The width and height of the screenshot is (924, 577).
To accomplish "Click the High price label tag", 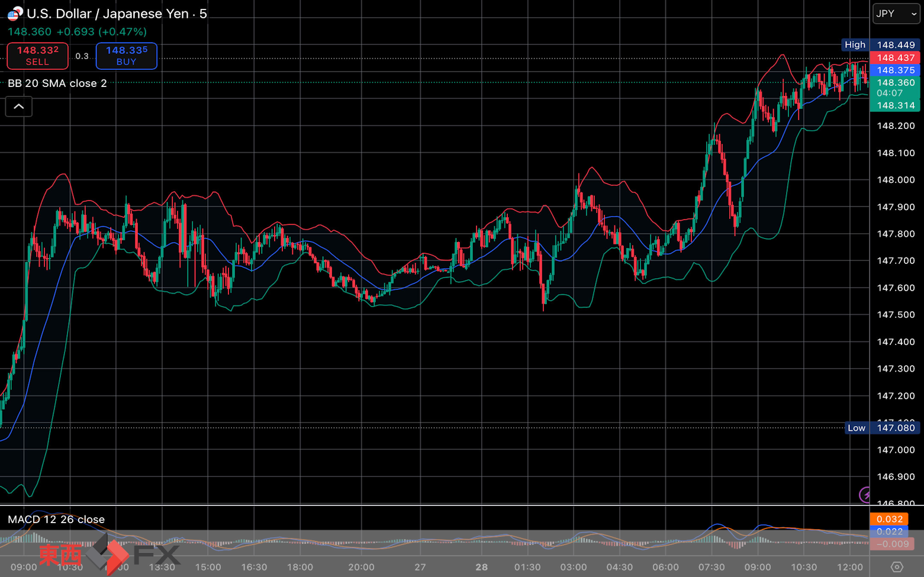I will [x=855, y=45].
